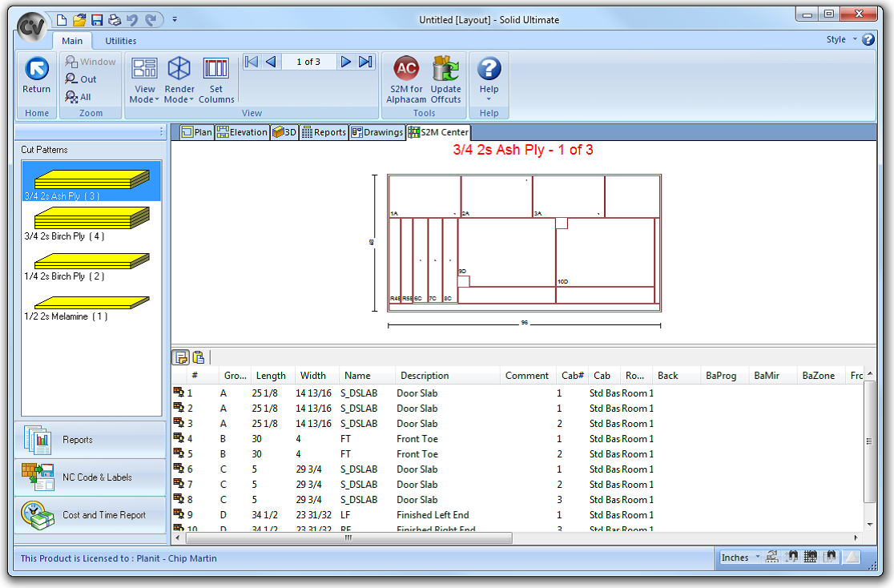Click the blue help icon beside Style

[x=868, y=39]
